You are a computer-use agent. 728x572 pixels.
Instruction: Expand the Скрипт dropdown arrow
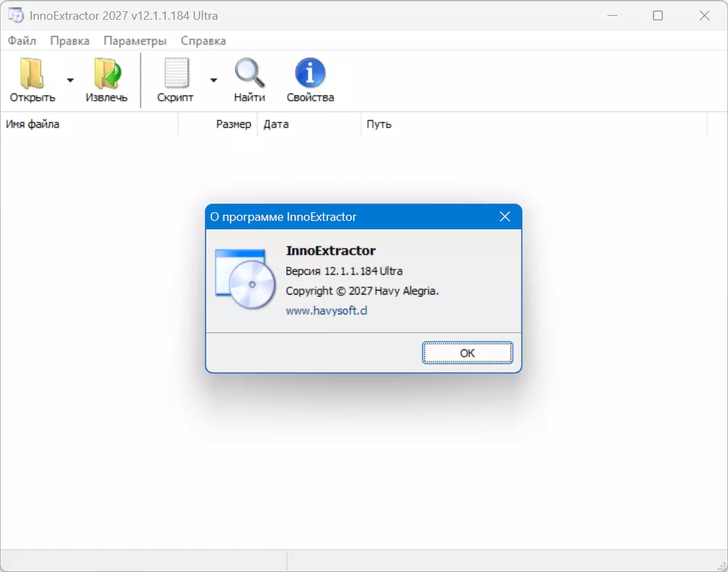point(213,80)
